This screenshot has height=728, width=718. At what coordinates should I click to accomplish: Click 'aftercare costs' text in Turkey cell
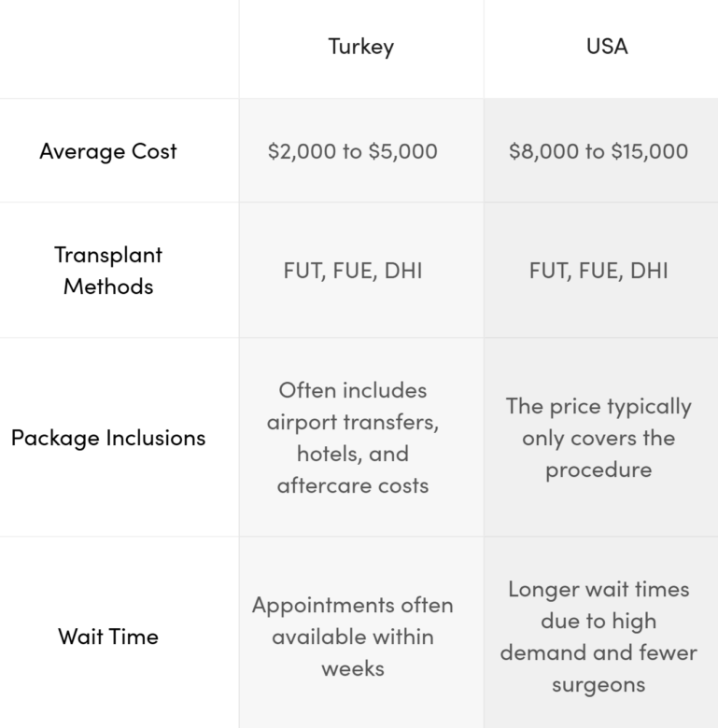(353, 485)
